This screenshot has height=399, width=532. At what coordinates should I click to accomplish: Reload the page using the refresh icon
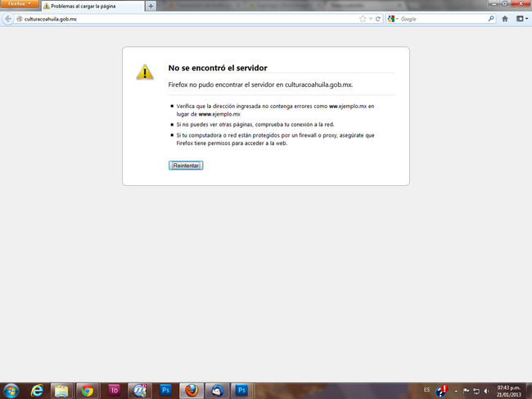[x=377, y=18]
